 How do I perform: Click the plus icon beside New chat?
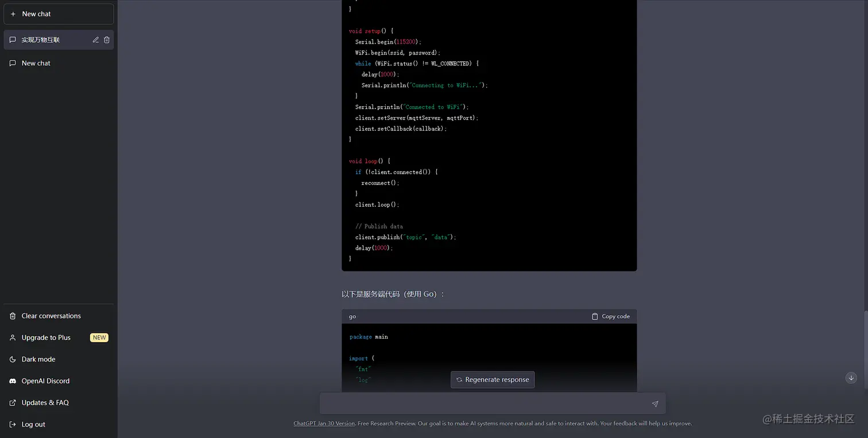(x=13, y=14)
